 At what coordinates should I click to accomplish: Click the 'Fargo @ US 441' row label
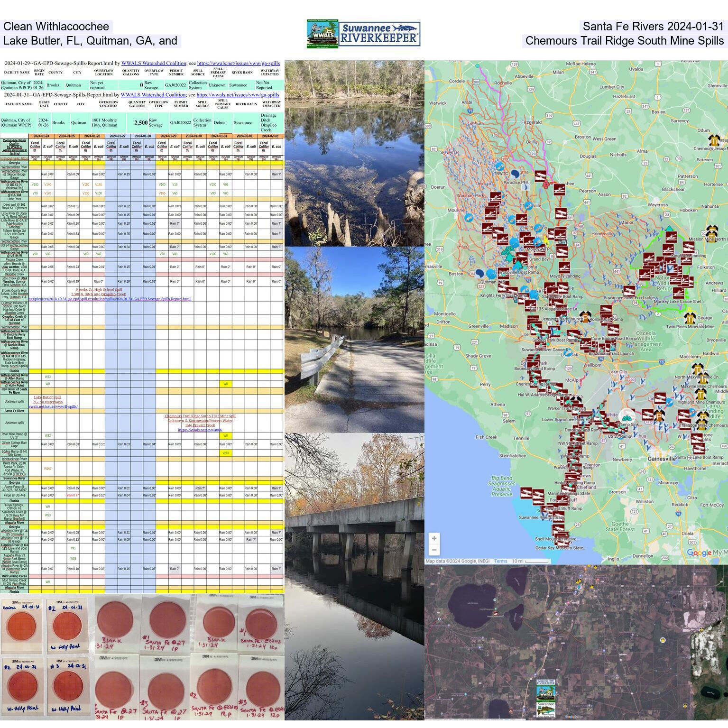click(14, 495)
